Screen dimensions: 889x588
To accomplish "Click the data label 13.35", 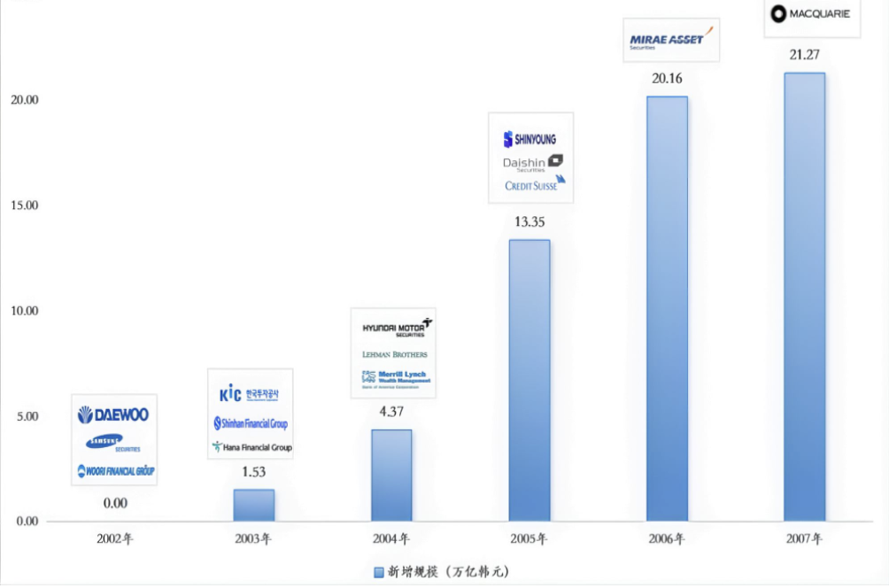I will pyautogui.click(x=530, y=221).
